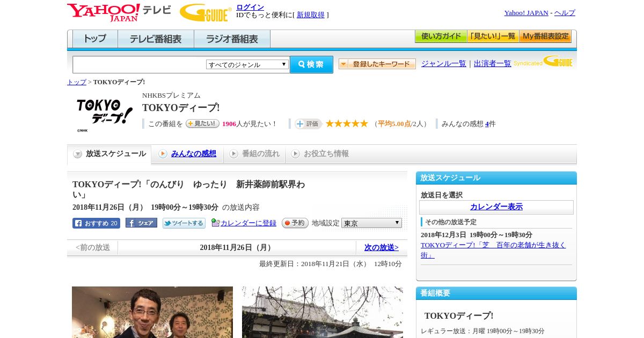644x338 pixels.
Task: Open the ログイン link
Action: (250, 7)
